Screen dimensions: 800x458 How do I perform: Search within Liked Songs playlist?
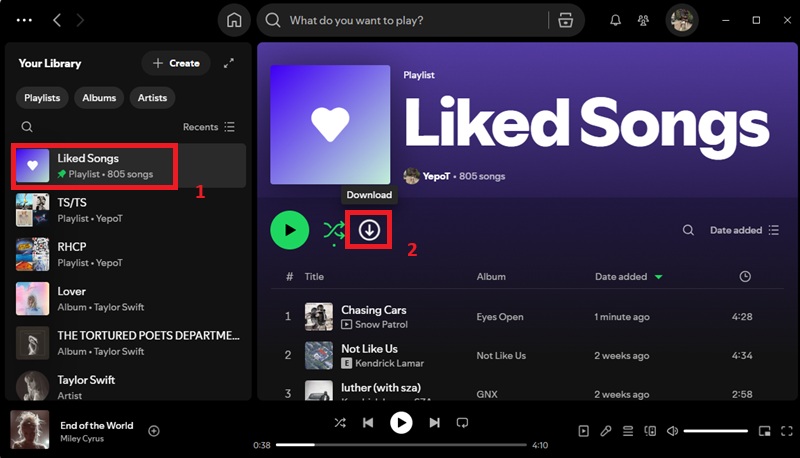[688, 230]
